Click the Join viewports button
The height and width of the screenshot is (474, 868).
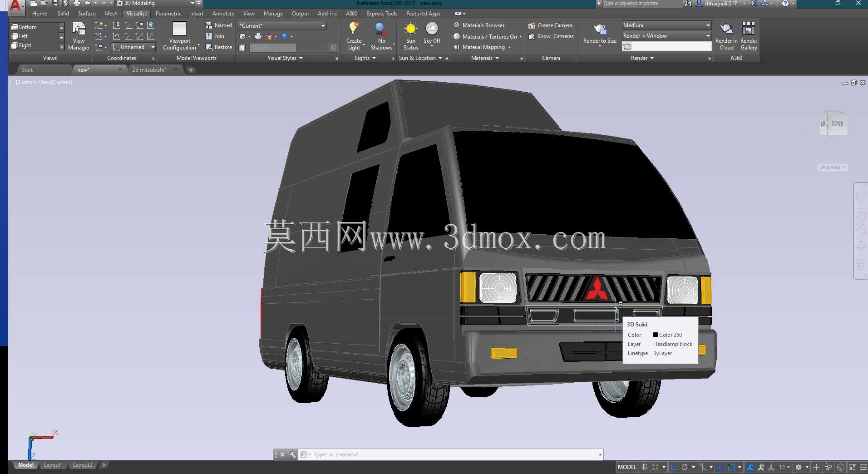215,36
